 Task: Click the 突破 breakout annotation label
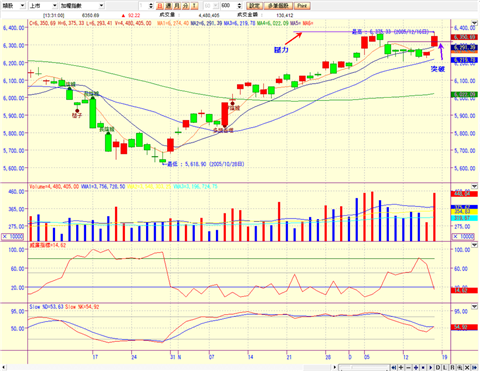438,69
